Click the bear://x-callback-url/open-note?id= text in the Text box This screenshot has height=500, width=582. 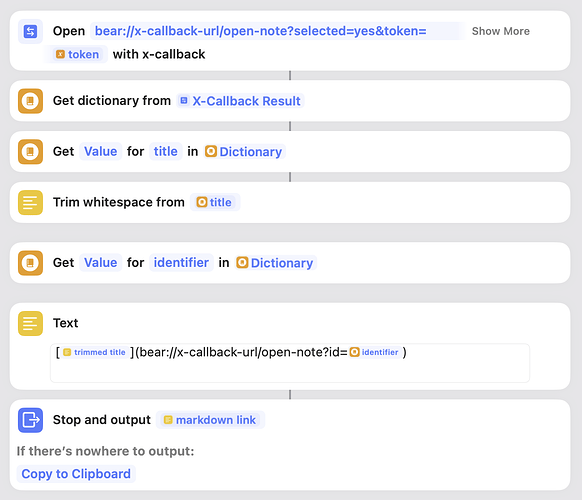(244, 352)
